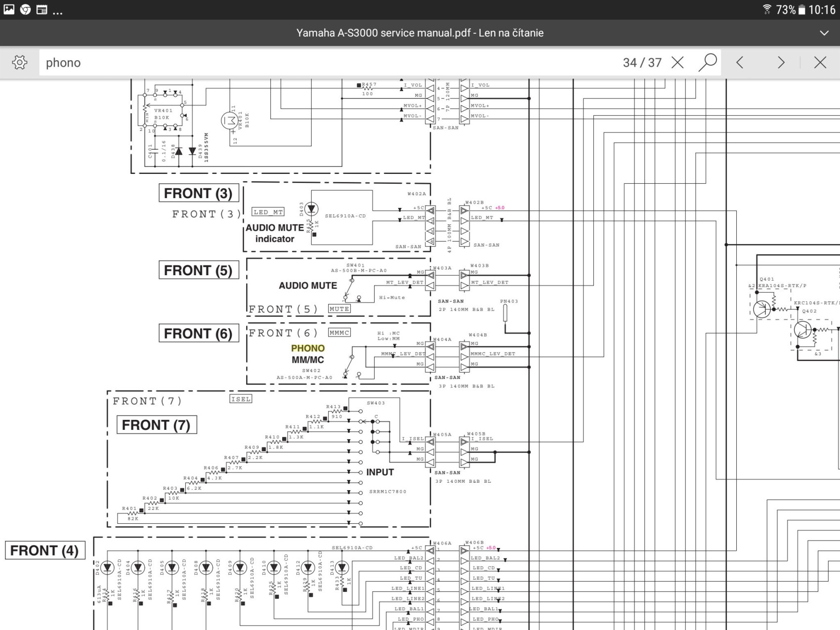Tap the boxed FRONT (3) label
This screenshot has width=840, height=630.
tap(198, 193)
